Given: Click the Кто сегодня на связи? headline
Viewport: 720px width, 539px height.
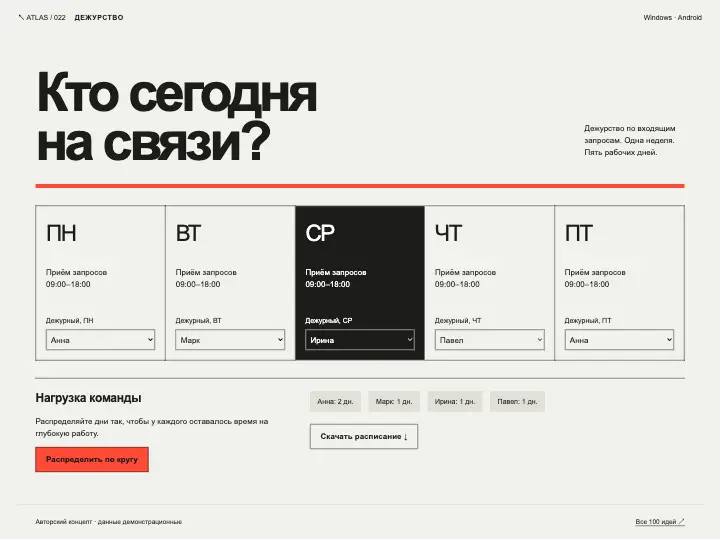Looking at the screenshot, I should pyautogui.click(x=176, y=117).
